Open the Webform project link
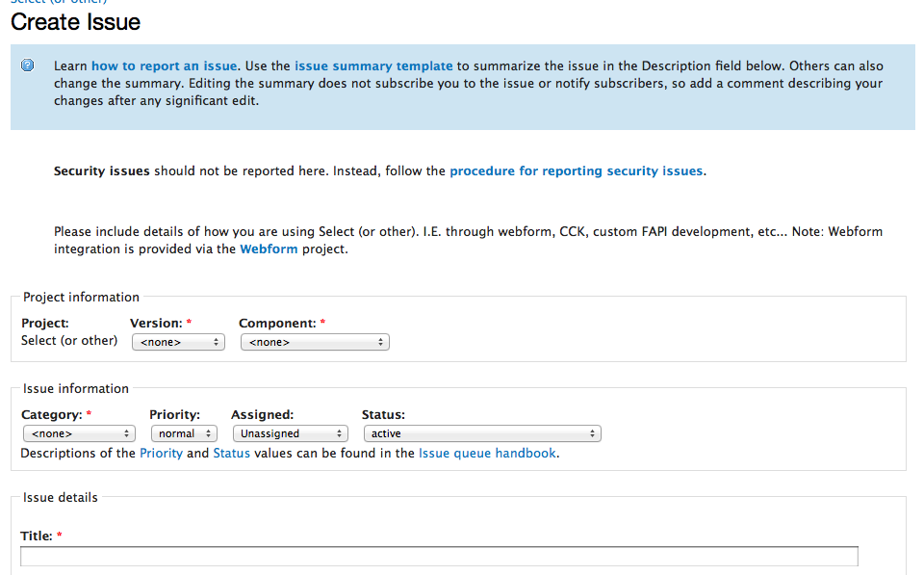The image size is (924, 575). tap(269, 248)
